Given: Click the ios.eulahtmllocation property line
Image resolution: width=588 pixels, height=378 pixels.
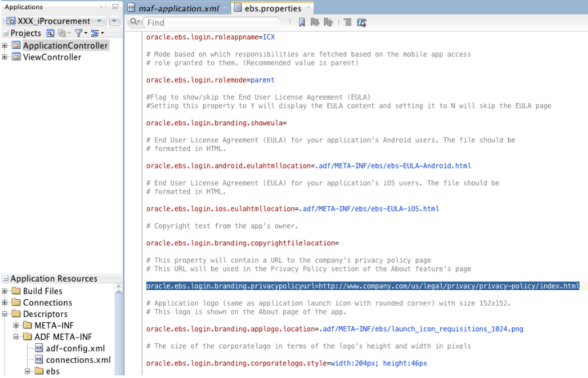Looking at the screenshot, I should [x=292, y=209].
